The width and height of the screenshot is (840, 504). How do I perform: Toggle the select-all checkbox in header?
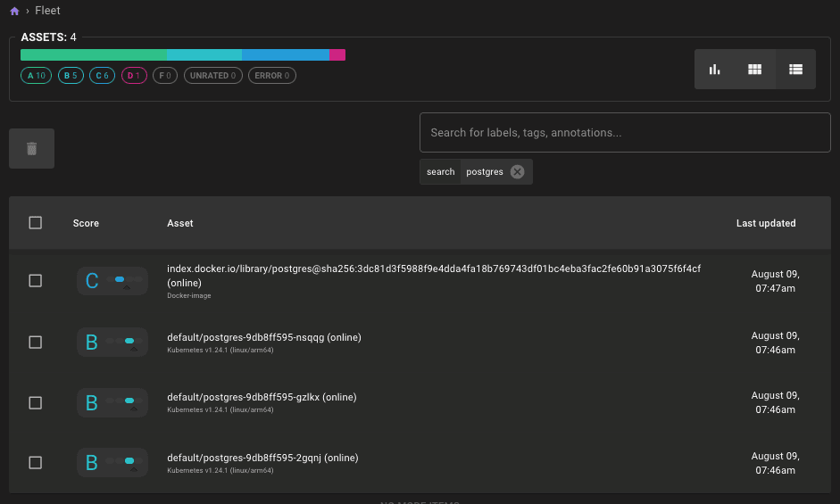(36, 223)
